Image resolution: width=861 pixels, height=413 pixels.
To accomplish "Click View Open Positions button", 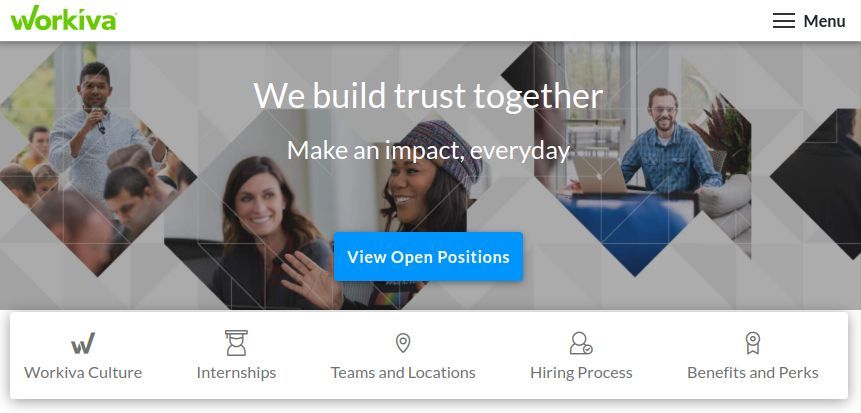I will tap(428, 256).
